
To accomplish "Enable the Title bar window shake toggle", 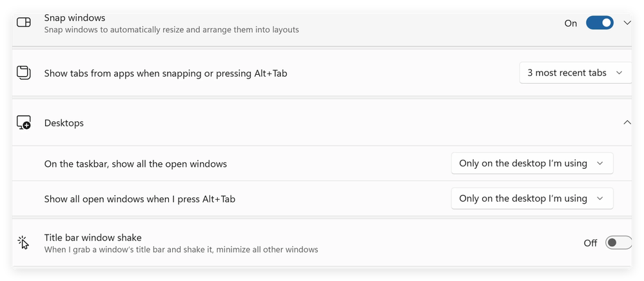I will (618, 243).
